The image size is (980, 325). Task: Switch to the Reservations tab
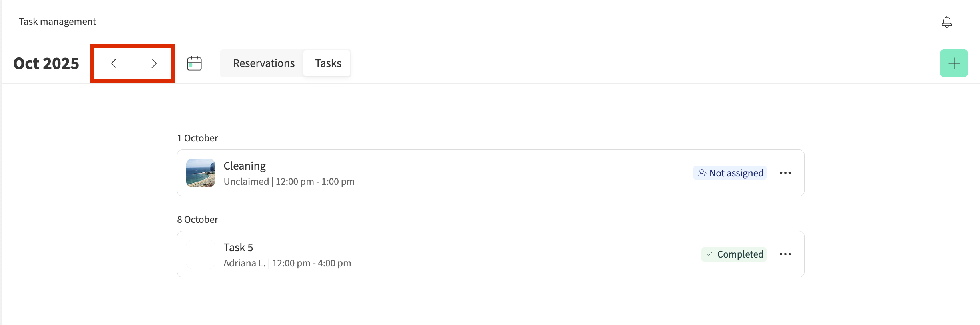pyautogui.click(x=264, y=63)
